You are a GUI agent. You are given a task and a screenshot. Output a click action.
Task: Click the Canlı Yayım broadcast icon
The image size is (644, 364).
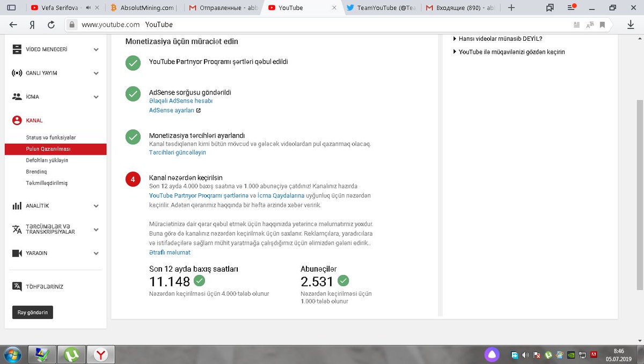[17, 73]
